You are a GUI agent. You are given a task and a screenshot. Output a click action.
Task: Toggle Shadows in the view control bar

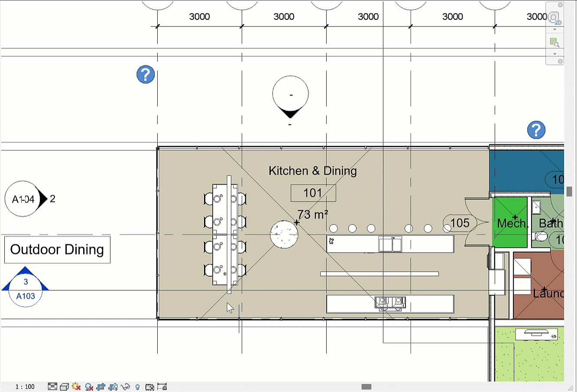pos(89,387)
